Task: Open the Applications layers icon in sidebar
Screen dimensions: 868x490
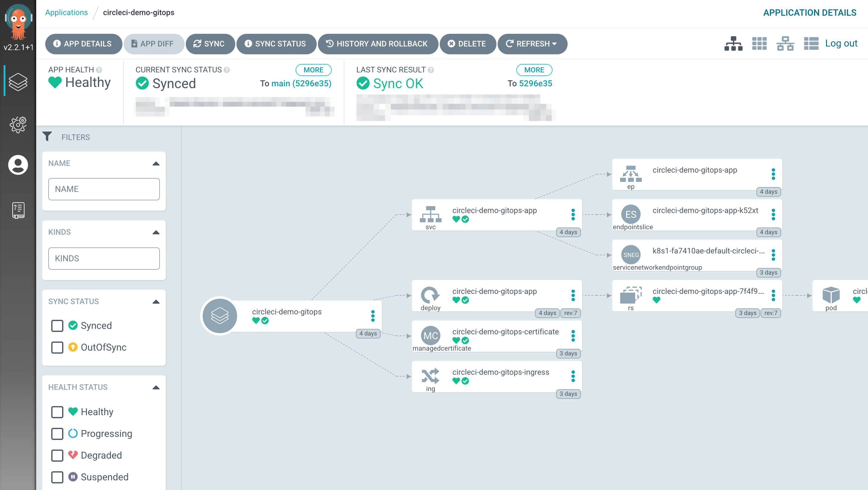Action: [x=18, y=81]
